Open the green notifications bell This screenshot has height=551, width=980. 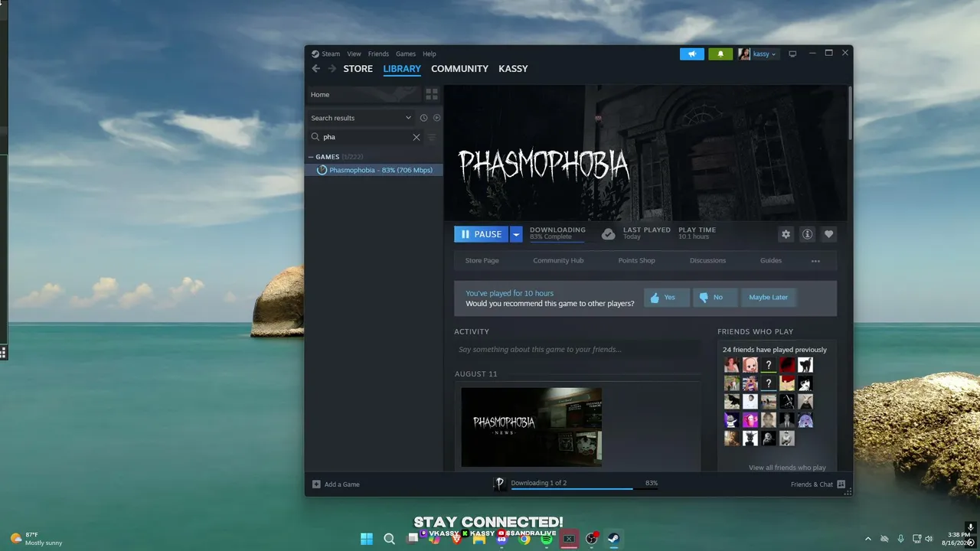pyautogui.click(x=720, y=54)
